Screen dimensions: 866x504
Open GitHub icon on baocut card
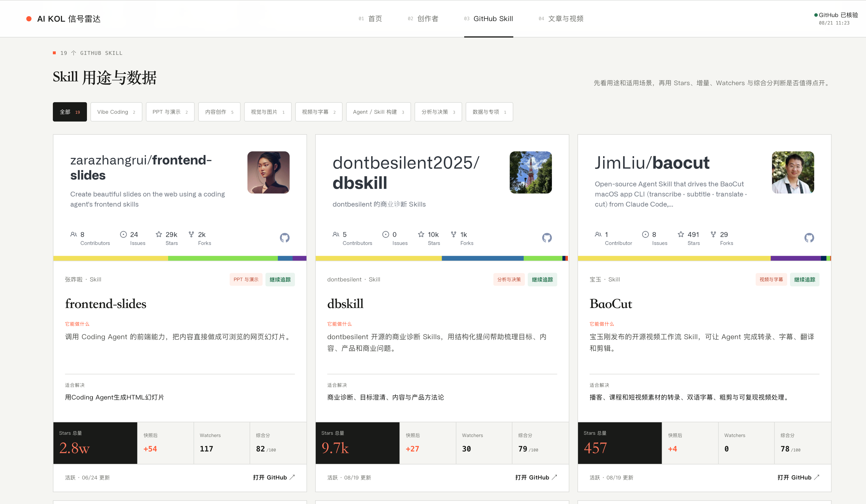point(809,238)
